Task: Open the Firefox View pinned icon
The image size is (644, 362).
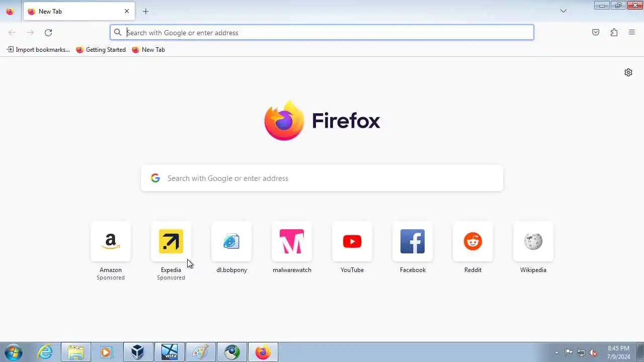Action: point(10,11)
